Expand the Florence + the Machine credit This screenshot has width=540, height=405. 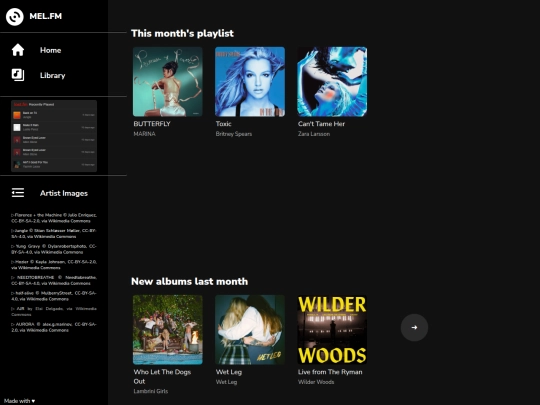point(54,218)
